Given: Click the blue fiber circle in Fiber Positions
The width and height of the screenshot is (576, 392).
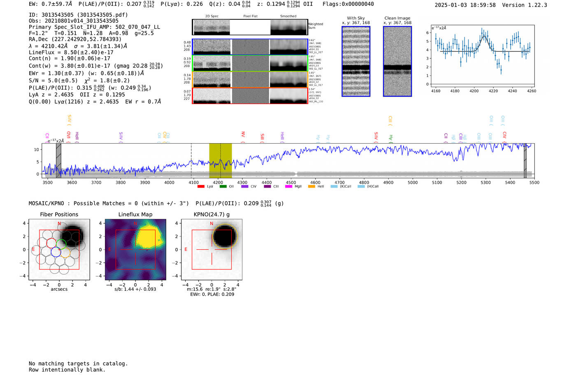Looking at the screenshot, I should coord(56,252).
